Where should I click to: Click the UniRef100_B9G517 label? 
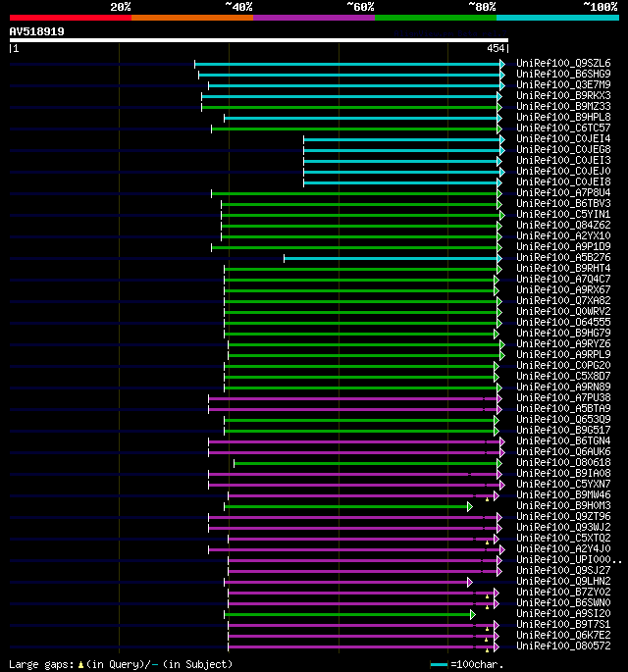[563, 431]
